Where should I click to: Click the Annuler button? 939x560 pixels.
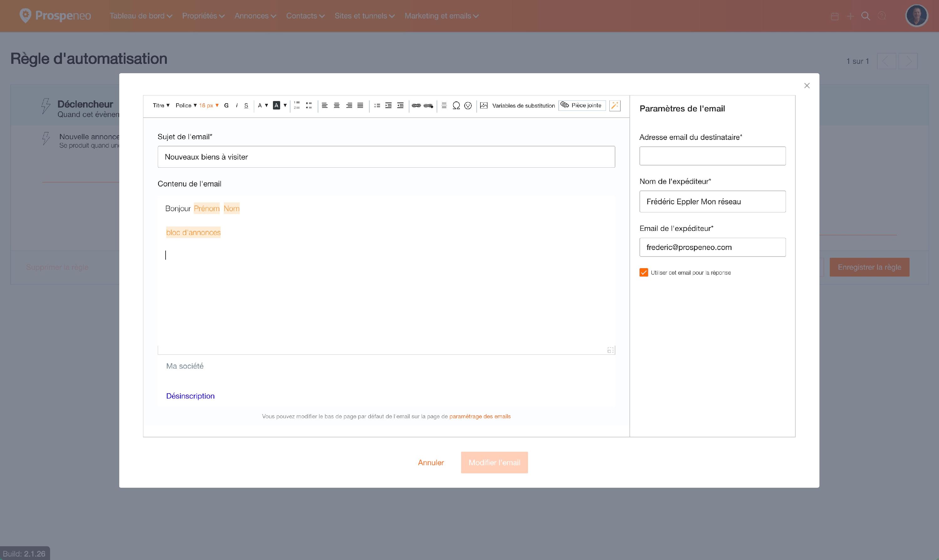(431, 463)
